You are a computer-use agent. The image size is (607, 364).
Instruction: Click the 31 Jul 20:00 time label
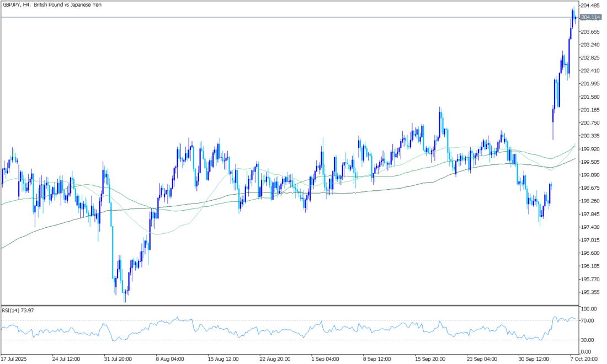click(x=117, y=358)
